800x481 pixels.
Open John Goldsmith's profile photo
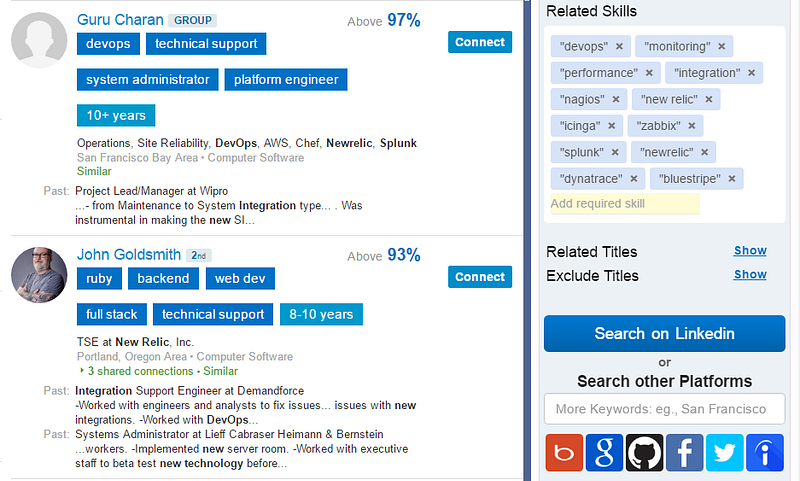pos(39,275)
